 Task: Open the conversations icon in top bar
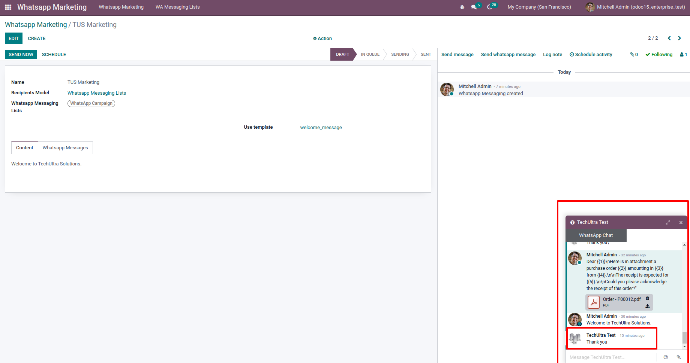coord(474,7)
